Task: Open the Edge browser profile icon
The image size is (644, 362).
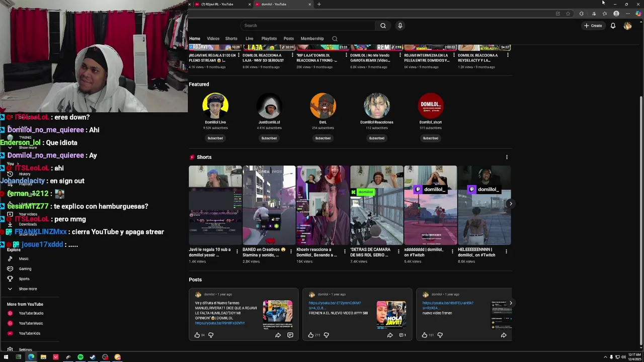Action: click(x=616, y=14)
